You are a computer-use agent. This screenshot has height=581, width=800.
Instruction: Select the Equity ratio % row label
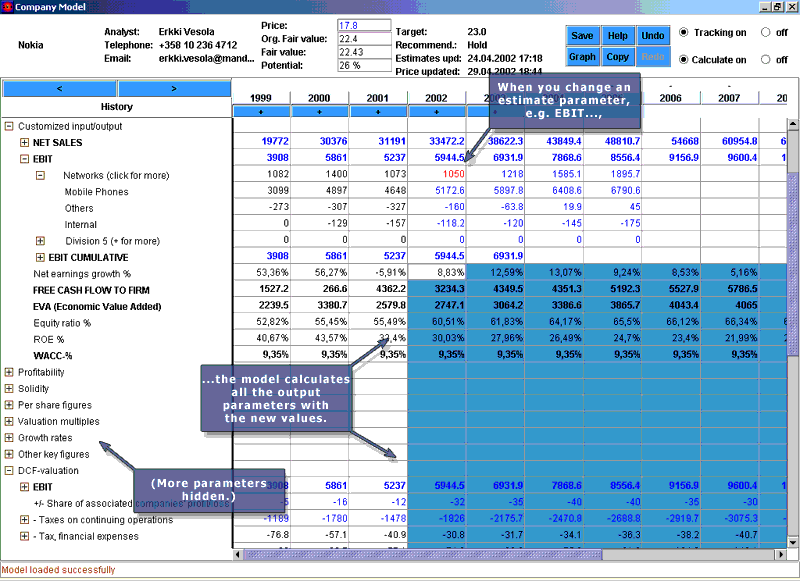[x=62, y=323]
